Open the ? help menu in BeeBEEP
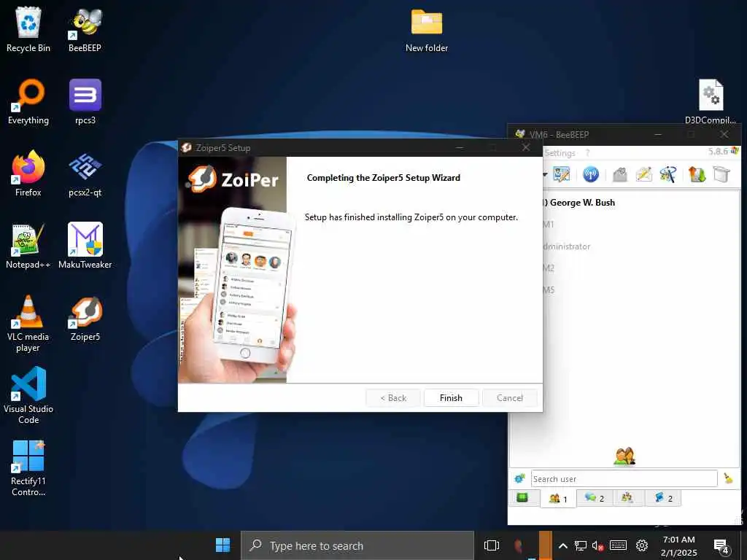Screen dimensions: 747x560 (587, 153)
